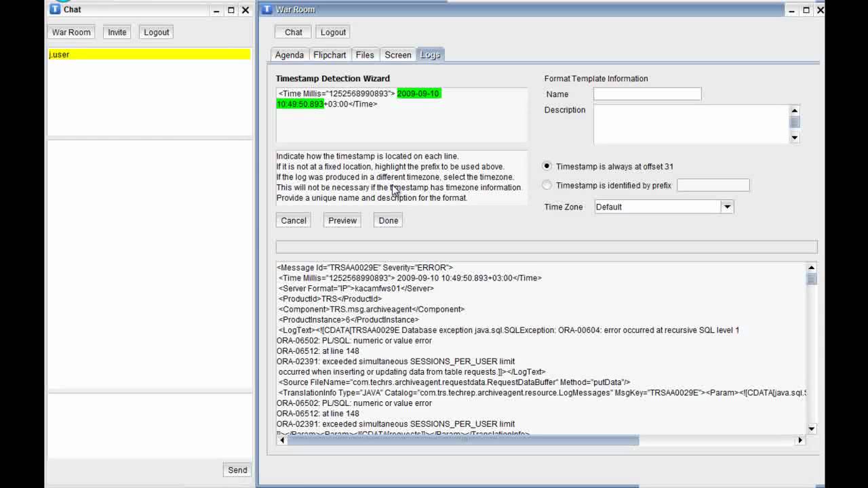The width and height of the screenshot is (868, 488).
Task: Open the Screen tab
Action: point(398,55)
